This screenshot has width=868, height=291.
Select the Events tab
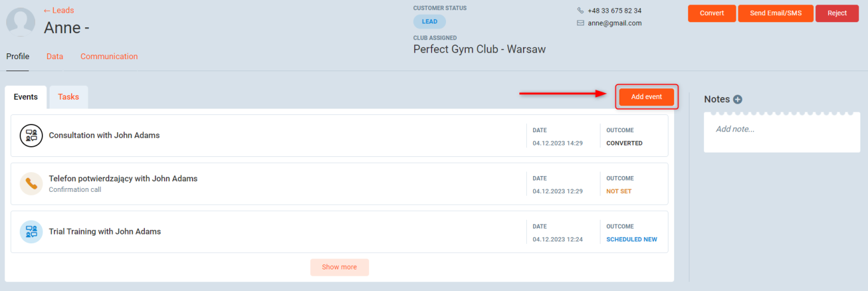pyautogui.click(x=25, y=97)
